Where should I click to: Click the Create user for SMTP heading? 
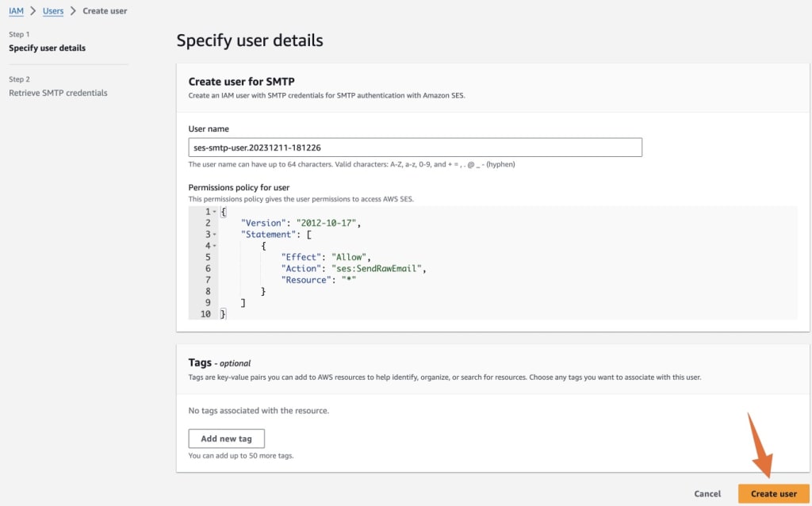pyautogui.click(x=239, y=82)
